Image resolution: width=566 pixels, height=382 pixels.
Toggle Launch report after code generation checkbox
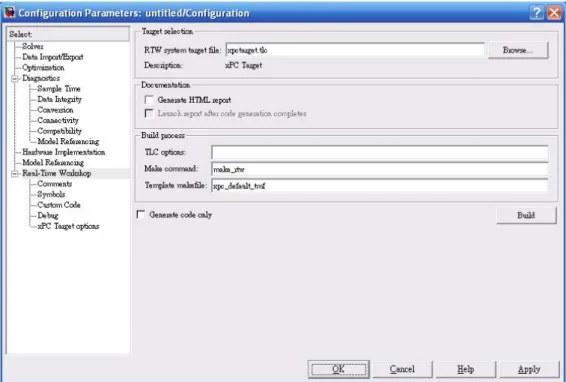pyautogui.click(x=149, y=113)
